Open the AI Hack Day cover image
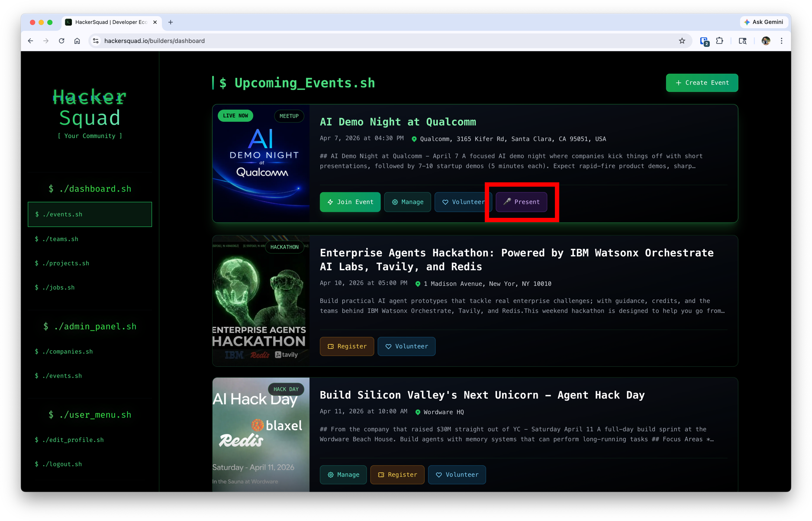 point(261,435)
